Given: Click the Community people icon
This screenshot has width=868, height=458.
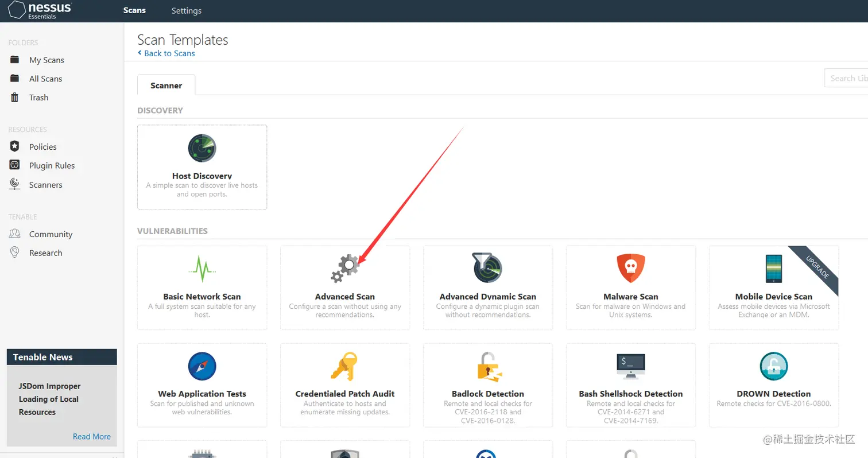Looking at the screenshot, I should click(x=15, y=234).
